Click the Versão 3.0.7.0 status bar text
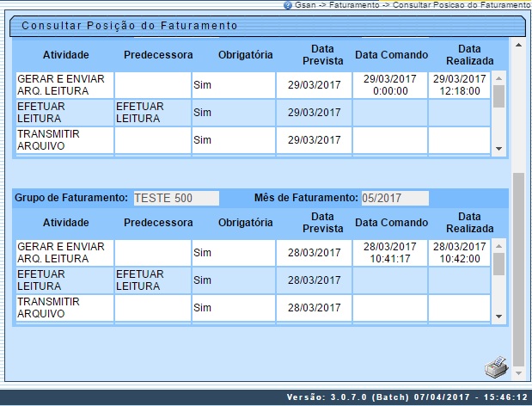This screenshot has width=532, height=406. [x=406, y=397]
